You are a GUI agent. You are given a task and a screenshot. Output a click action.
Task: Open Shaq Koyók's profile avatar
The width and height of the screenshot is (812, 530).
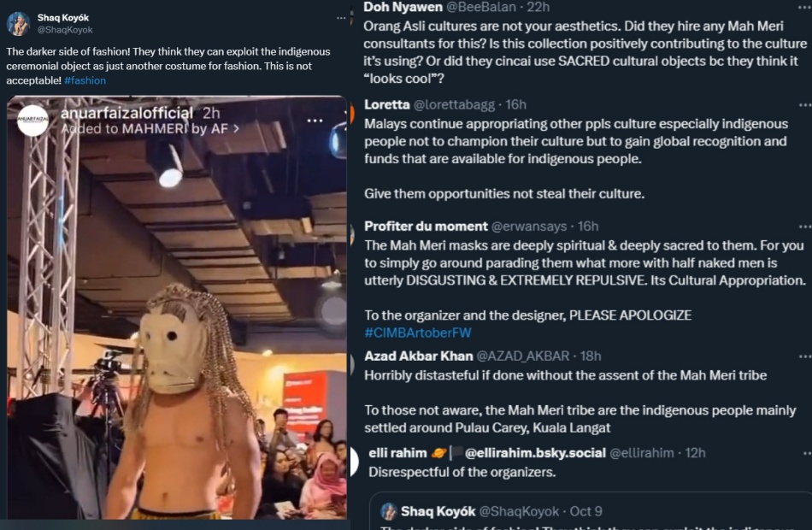pos(18,23)
